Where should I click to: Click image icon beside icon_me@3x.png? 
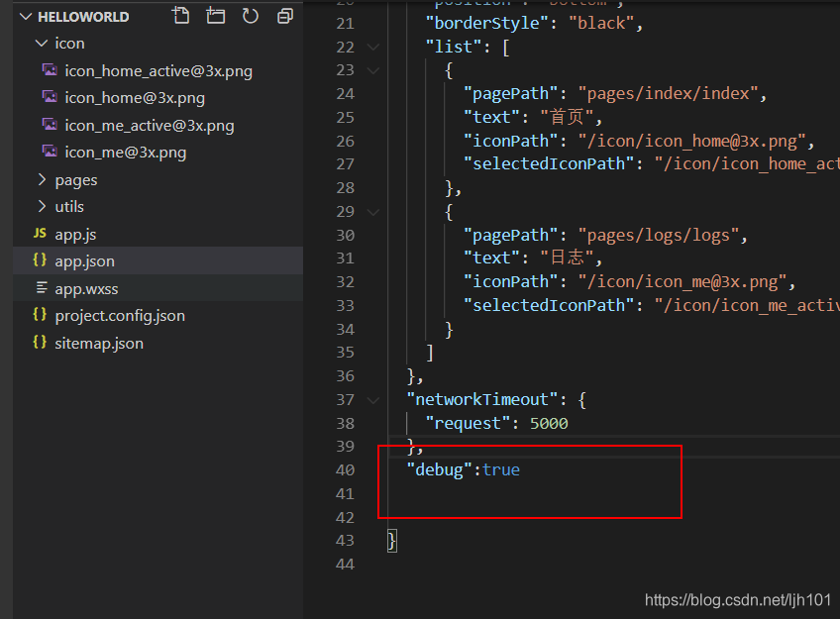point(50,152)
